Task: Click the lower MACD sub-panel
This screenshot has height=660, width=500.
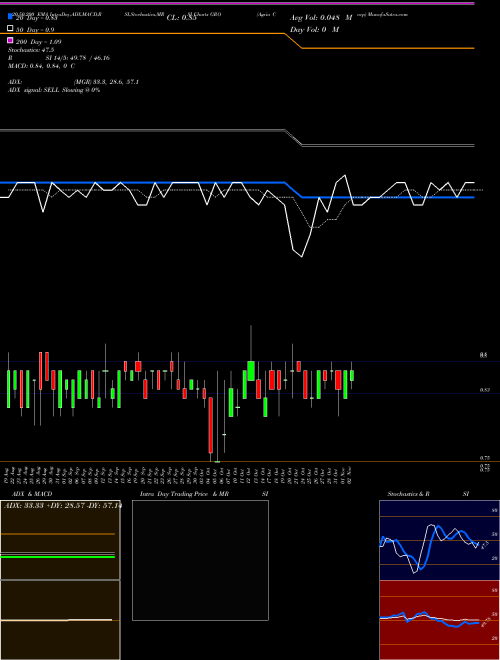Action: (x=60, y=620)
